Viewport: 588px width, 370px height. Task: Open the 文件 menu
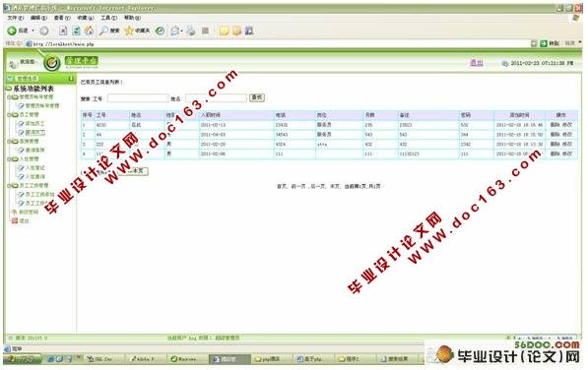tap(16, 18)
